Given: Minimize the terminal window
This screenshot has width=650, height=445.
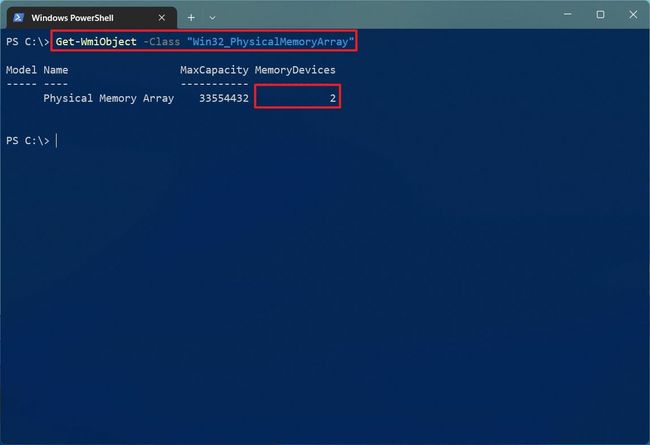Looking at the screenshot, I should pyautogui.click(x=568, y=15).
